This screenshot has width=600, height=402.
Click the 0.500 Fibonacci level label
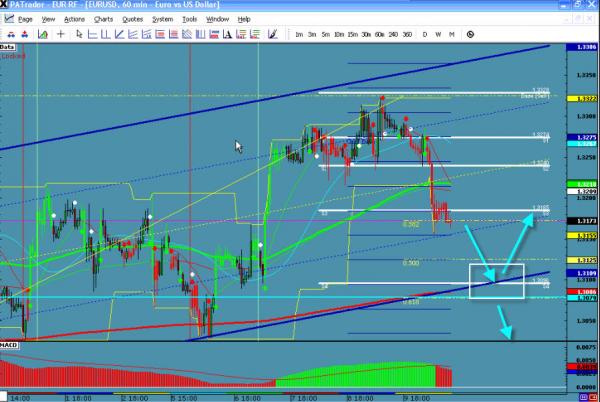click(411, 263)
